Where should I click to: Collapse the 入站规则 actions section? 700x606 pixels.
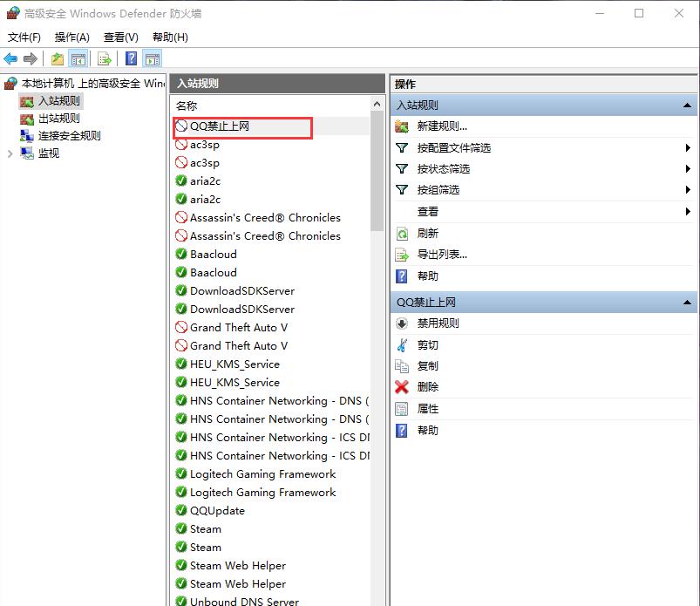click(688, 106)
